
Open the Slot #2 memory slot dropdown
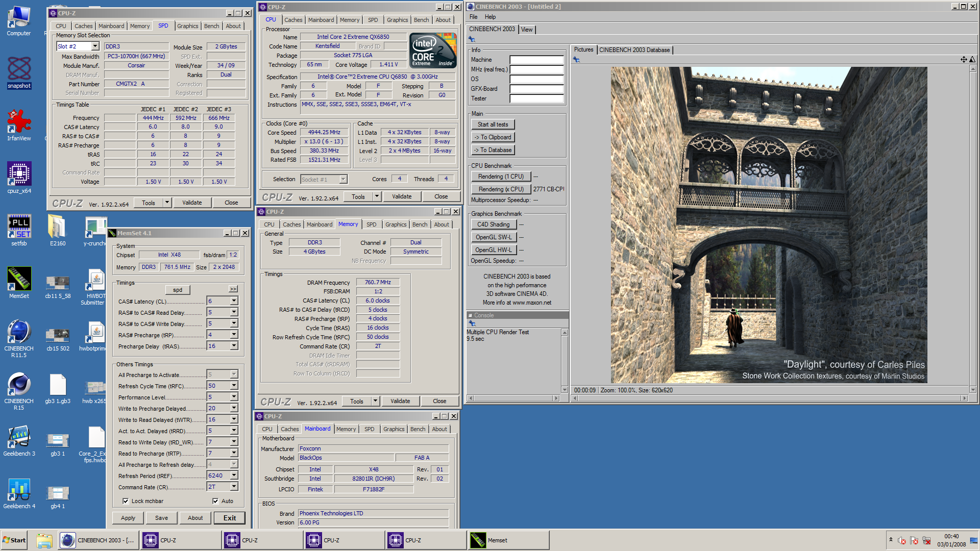[95, 46]
